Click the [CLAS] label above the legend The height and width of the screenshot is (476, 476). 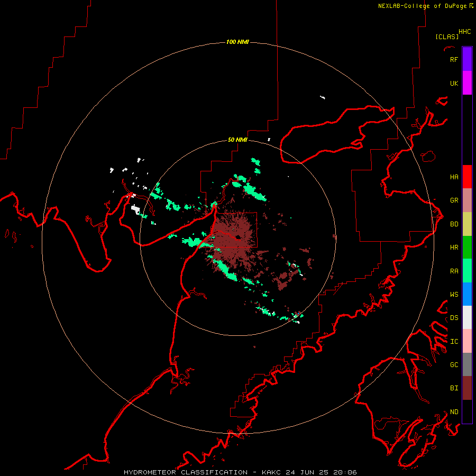coord(447,36)
